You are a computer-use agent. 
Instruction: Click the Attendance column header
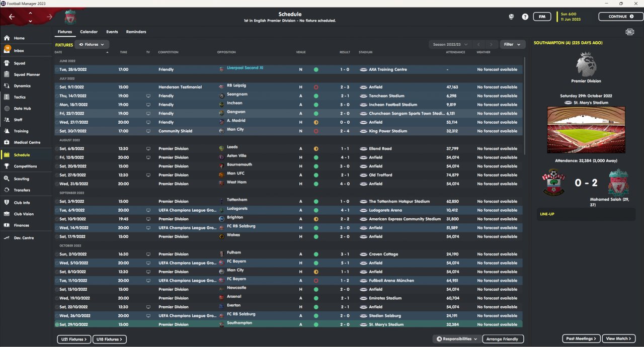click(x=455, y=52)
